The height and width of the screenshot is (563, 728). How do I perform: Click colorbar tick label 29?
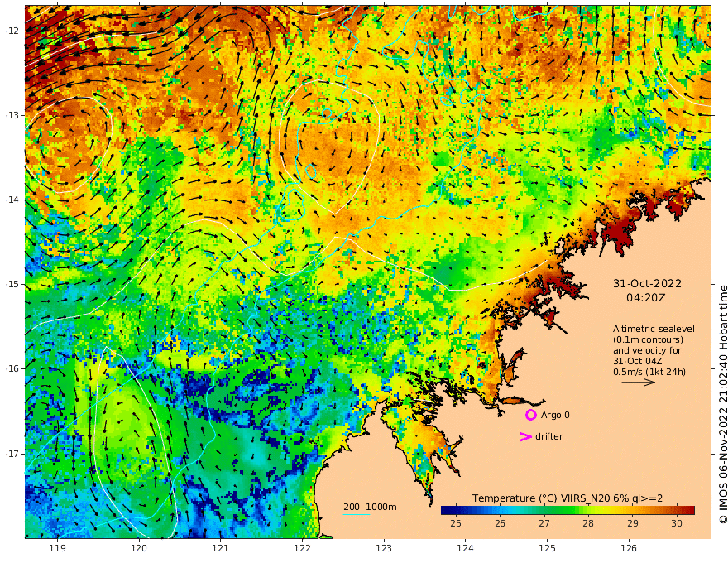point(632,523)
